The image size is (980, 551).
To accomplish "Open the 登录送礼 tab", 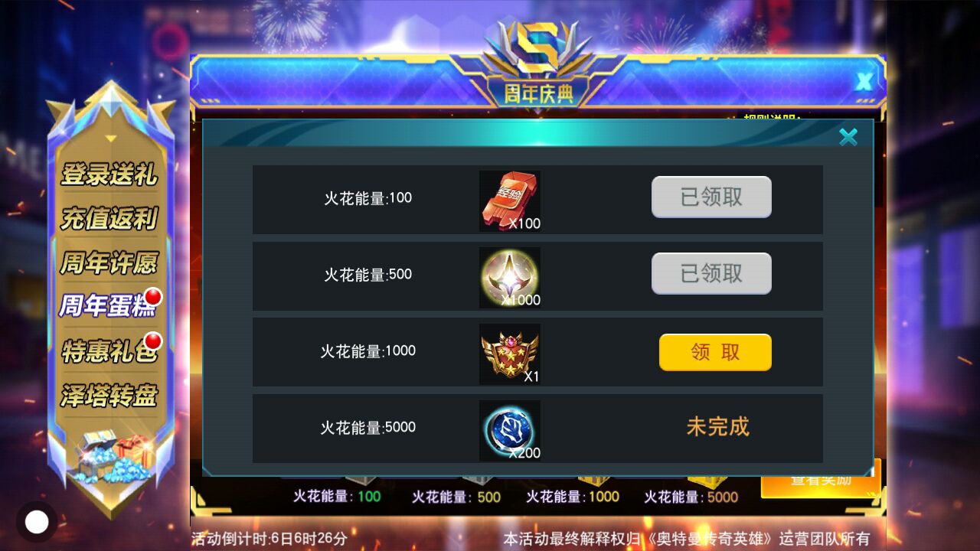I will click(109, 175).
